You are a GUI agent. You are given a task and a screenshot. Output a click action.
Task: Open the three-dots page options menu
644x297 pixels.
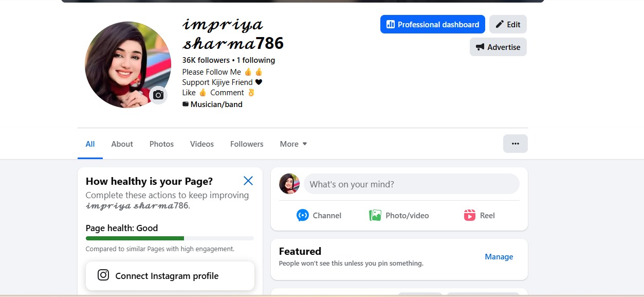click(x=515, y=144)
